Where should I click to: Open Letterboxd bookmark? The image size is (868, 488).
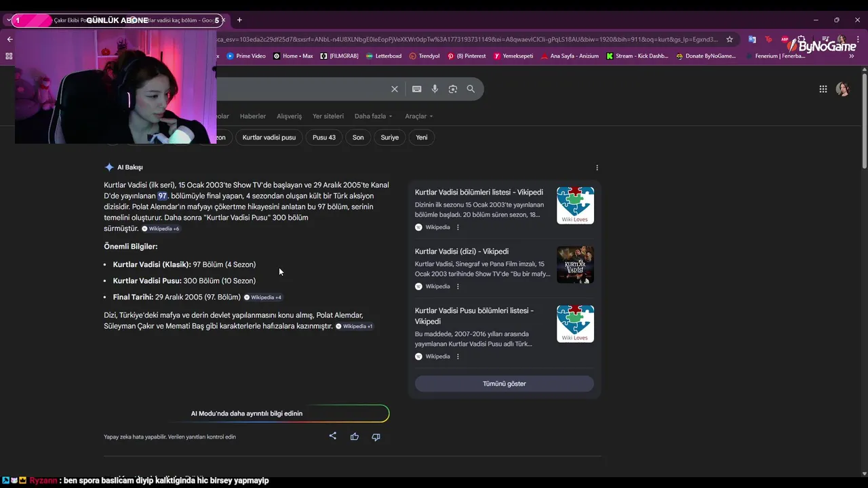click(383, 56)
